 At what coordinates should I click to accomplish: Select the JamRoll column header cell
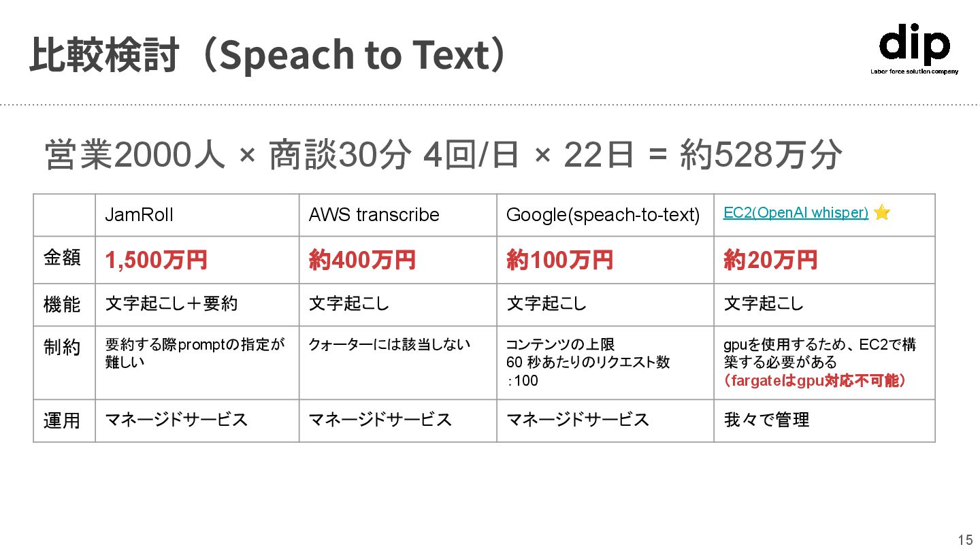[x=197, y=215]
